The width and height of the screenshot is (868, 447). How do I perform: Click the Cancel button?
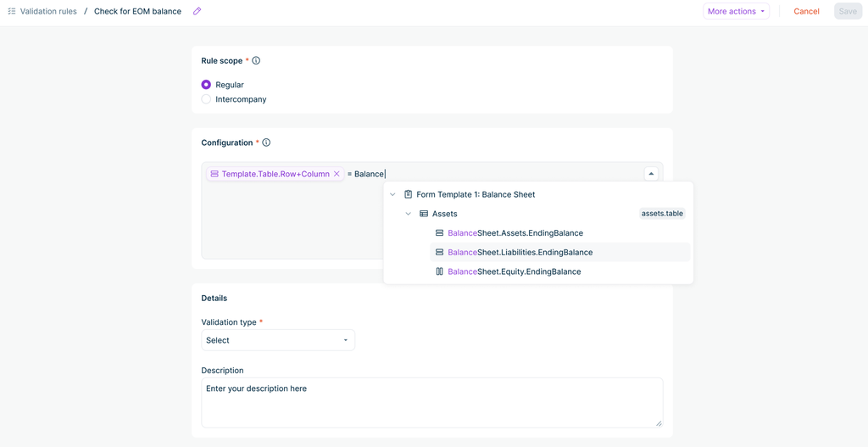806,12
